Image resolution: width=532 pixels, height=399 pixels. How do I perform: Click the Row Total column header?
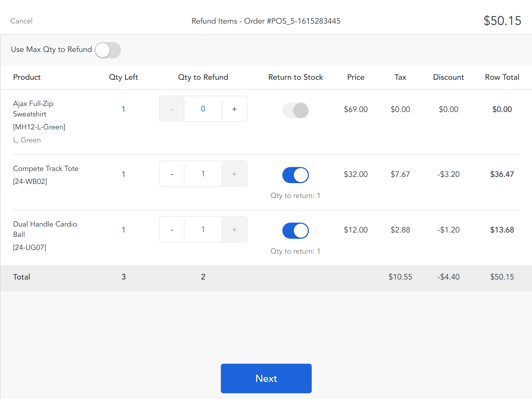coord(502,77)
